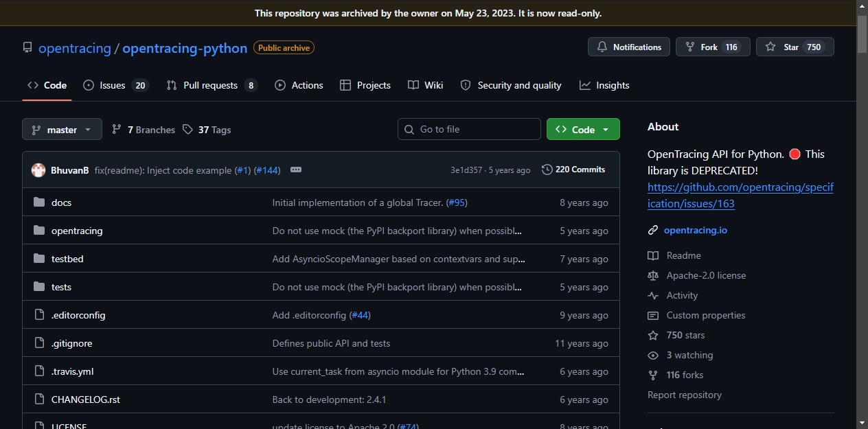The image size is (868, 429).
Task: Click the docs folder icon
Action: click(x=39, y=202)
